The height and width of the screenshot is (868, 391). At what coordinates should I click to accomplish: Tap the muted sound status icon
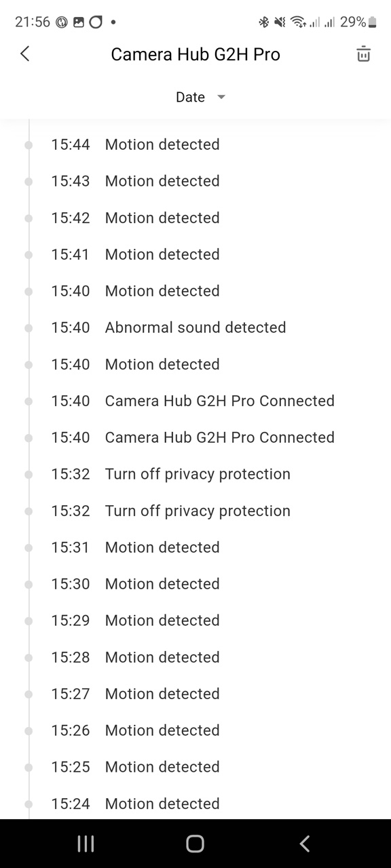[280, 22]
